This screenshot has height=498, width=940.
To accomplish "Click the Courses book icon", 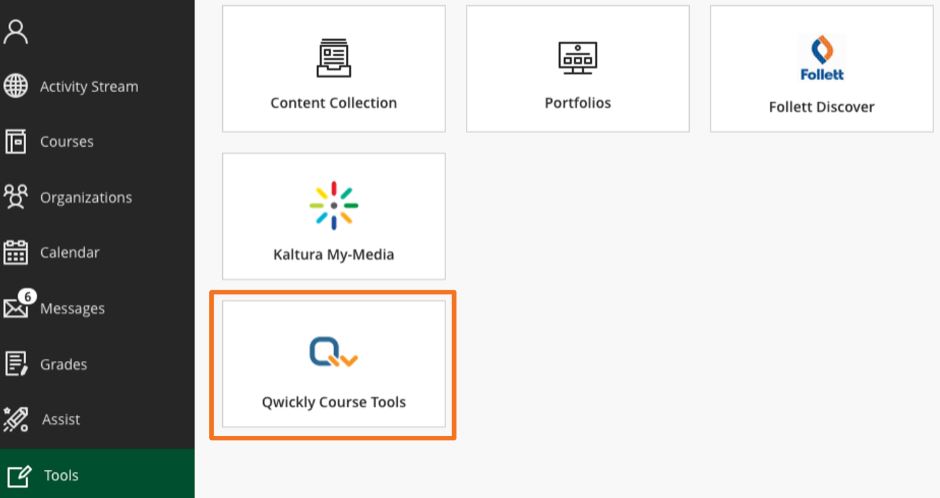I will (16, 141).
